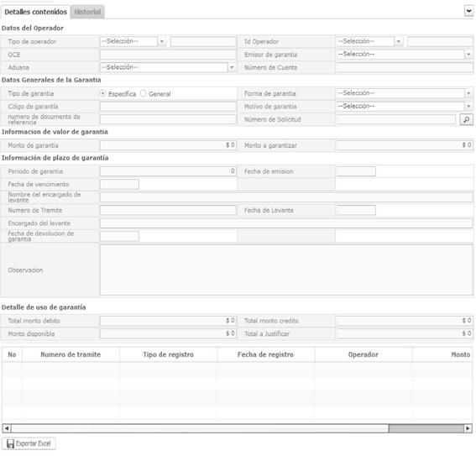Click numero de documento de referencia field

pos(168,119)
